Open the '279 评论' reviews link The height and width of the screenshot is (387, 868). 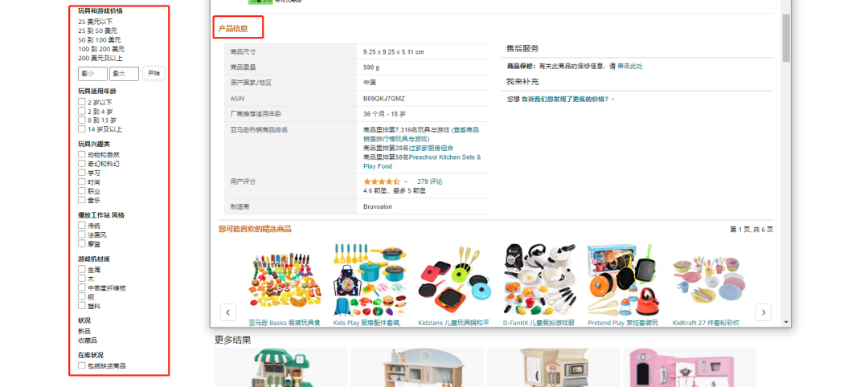point(430,181)
